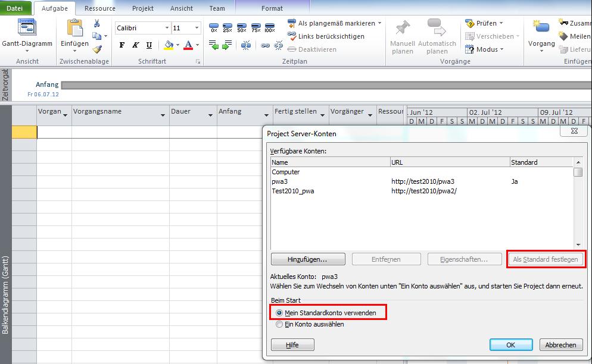
Task: Expand the background color dropdown arrow
Action: point(178,45)
